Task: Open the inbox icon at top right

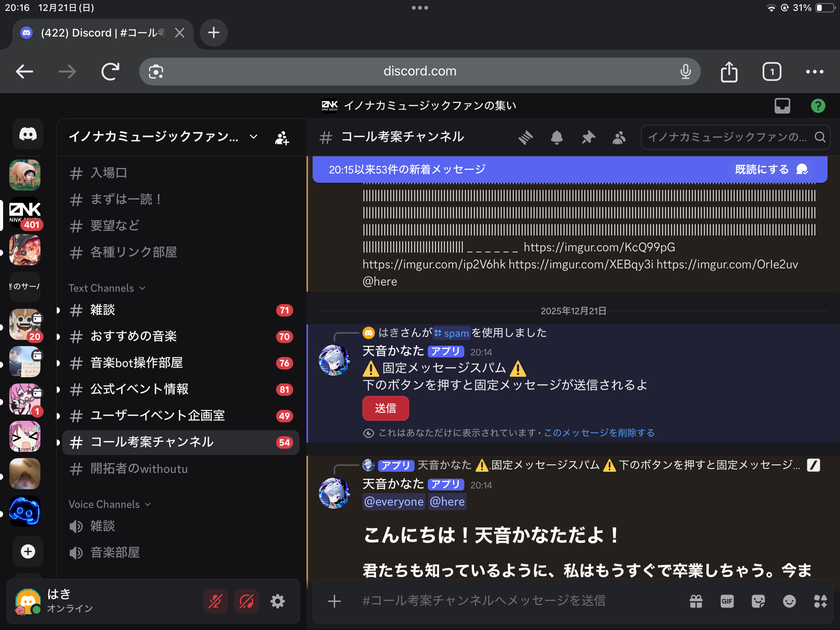Action: [782, 106]
